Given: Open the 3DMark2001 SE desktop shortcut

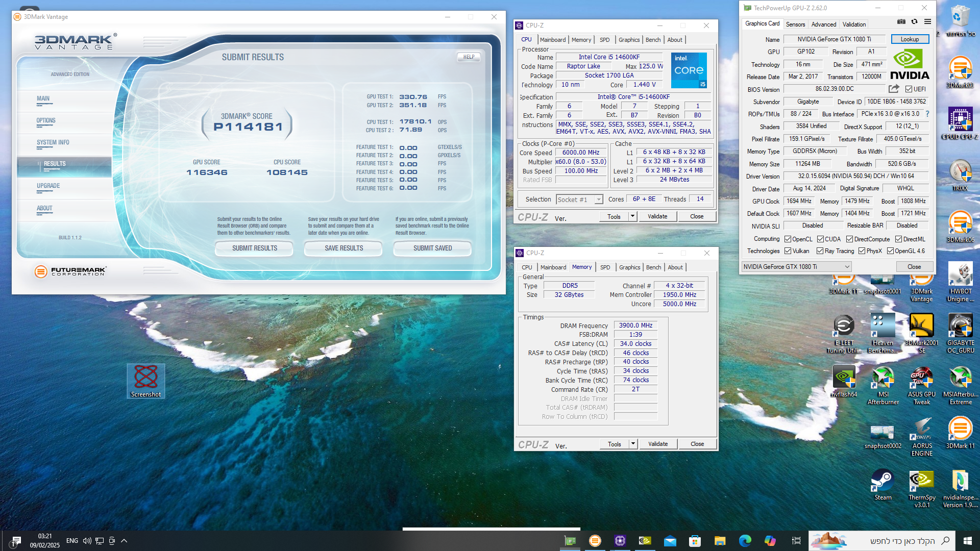Looking at the screenshot, I should click(922, 334).
